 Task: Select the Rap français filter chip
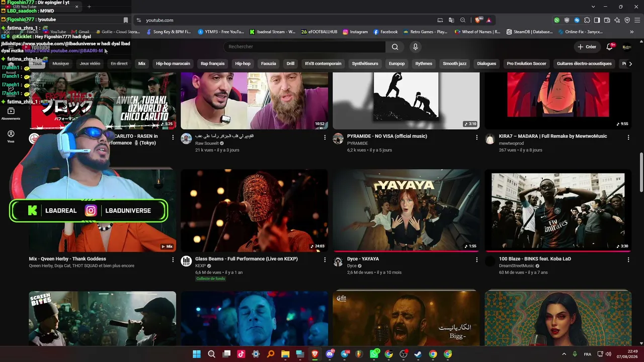tap(213, 64)
